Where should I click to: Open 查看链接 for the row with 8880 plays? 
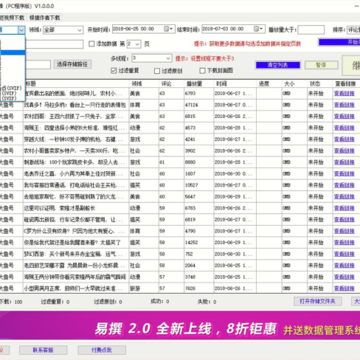(x=344, y=162)
